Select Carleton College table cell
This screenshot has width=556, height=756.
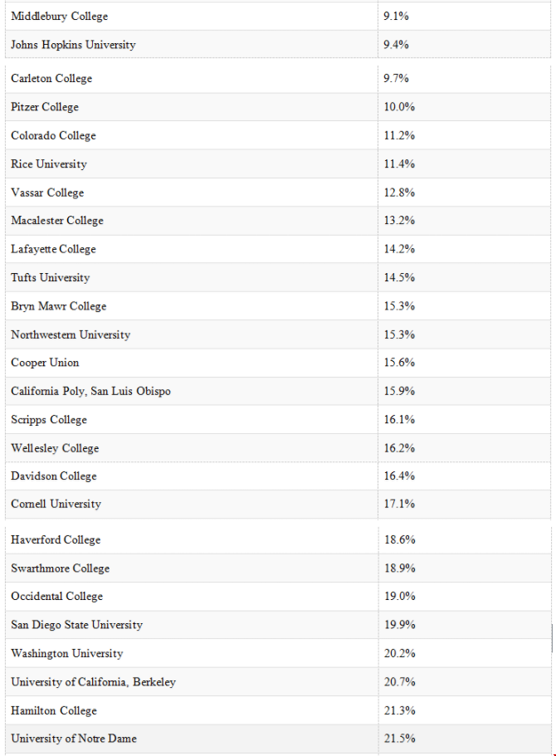(192, 79)
